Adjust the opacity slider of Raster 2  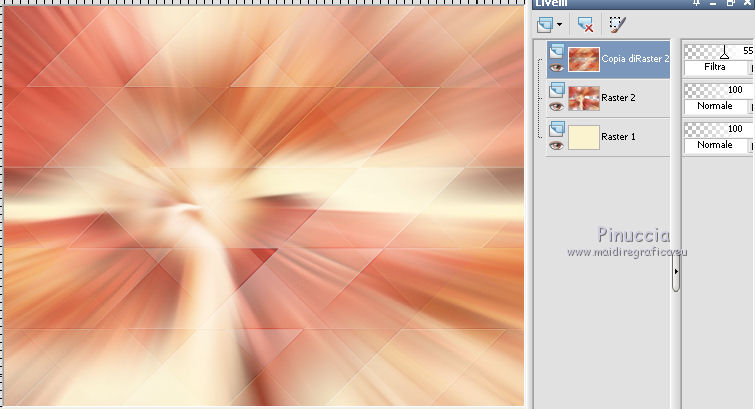coord(718,90)
